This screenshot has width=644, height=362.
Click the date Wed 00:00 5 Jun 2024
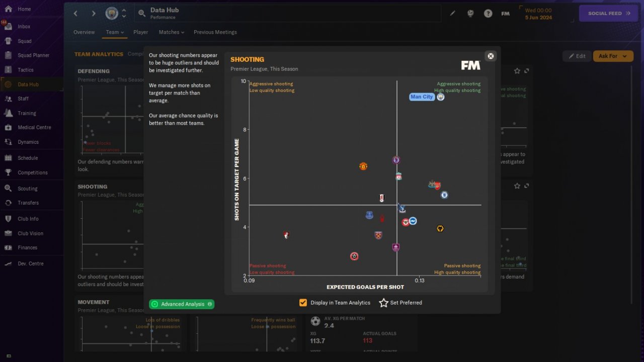538,14
